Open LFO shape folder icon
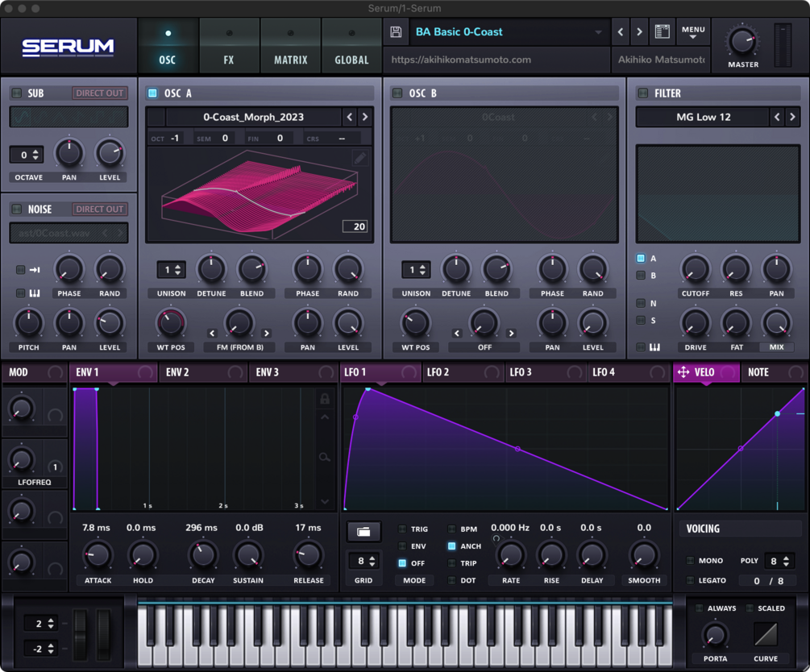The width and height of the screenshot is (810, 672). pos(363,532)
